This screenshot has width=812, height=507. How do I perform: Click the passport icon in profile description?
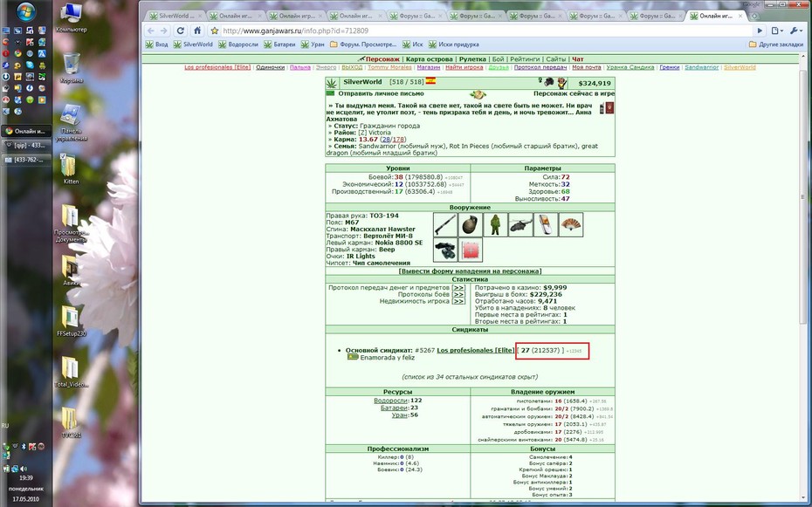pos(610,108)
